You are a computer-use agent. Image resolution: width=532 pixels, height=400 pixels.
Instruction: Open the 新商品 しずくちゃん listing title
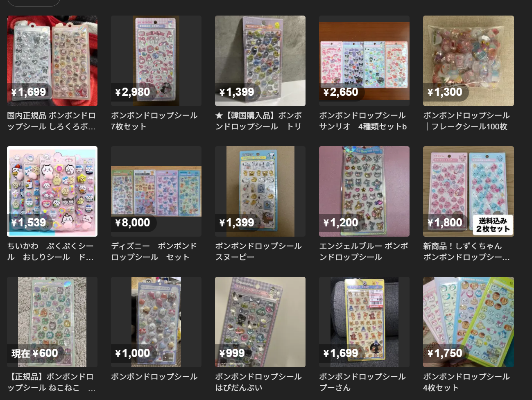(466, 251)
